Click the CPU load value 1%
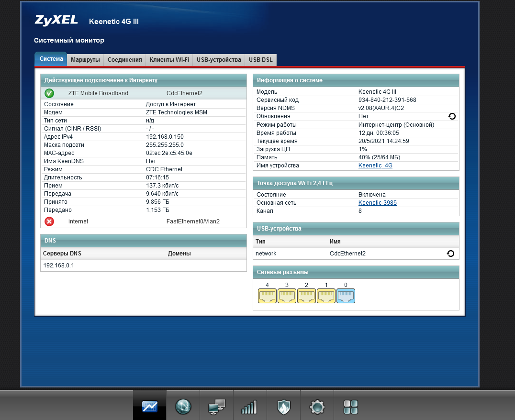515x420 pixels. (363, 149)
